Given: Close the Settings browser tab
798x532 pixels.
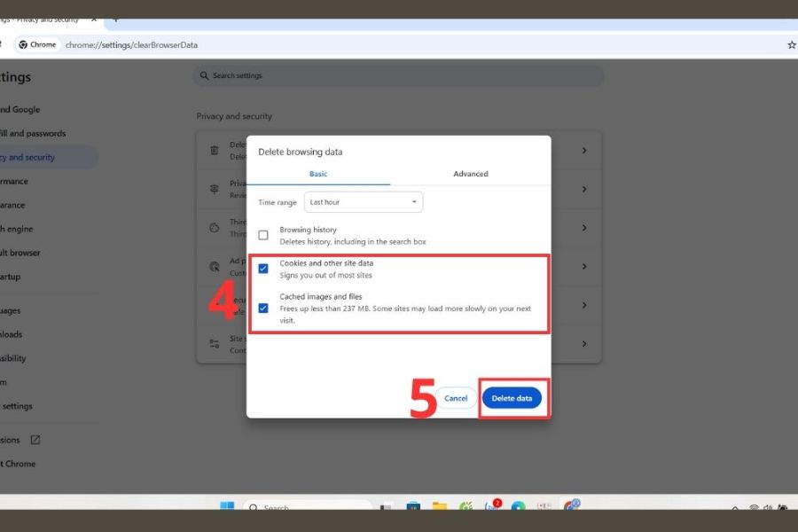Looking at the screenshot, I should pos(94,19).
